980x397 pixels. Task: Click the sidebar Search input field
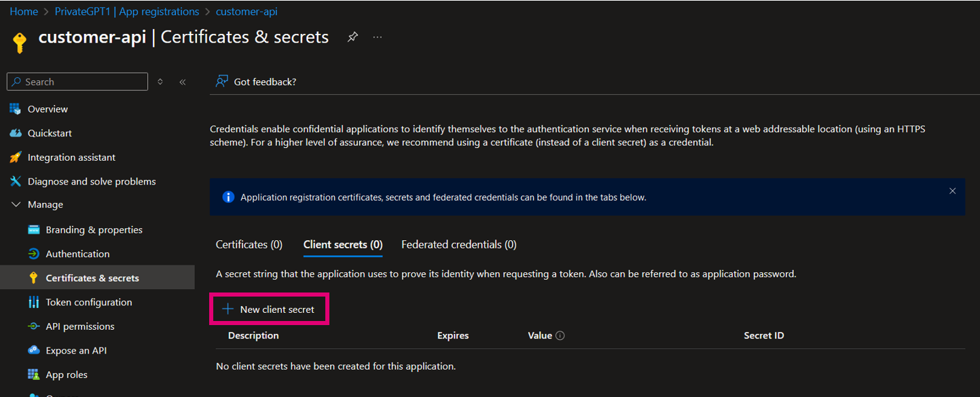81,81
